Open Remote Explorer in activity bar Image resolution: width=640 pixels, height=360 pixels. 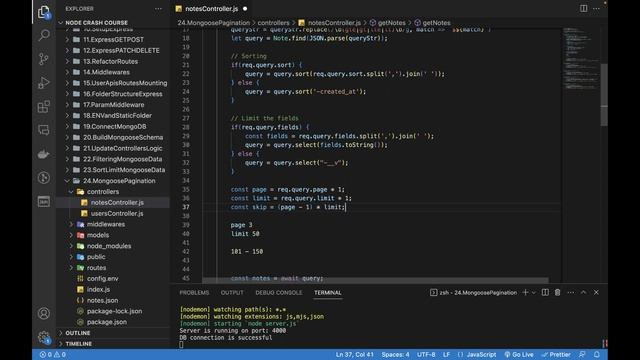pyautogui.click(x=44, y=130)
